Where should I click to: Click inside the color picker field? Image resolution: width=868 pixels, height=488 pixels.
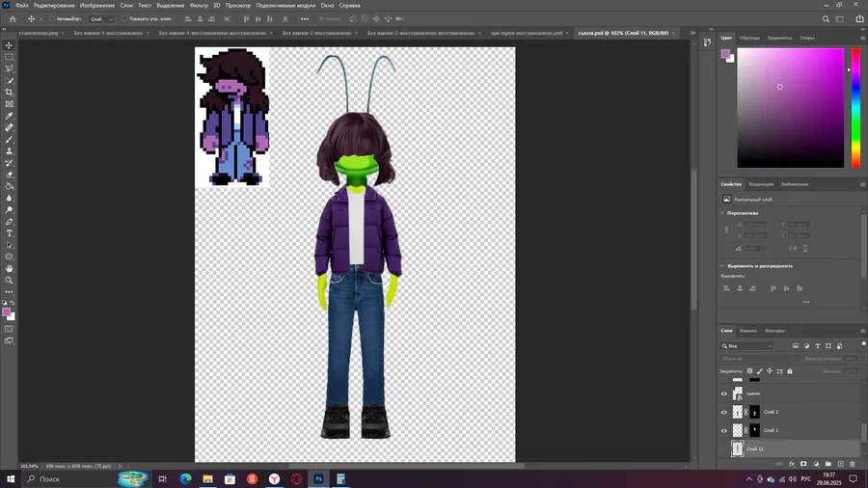point(791,108)
